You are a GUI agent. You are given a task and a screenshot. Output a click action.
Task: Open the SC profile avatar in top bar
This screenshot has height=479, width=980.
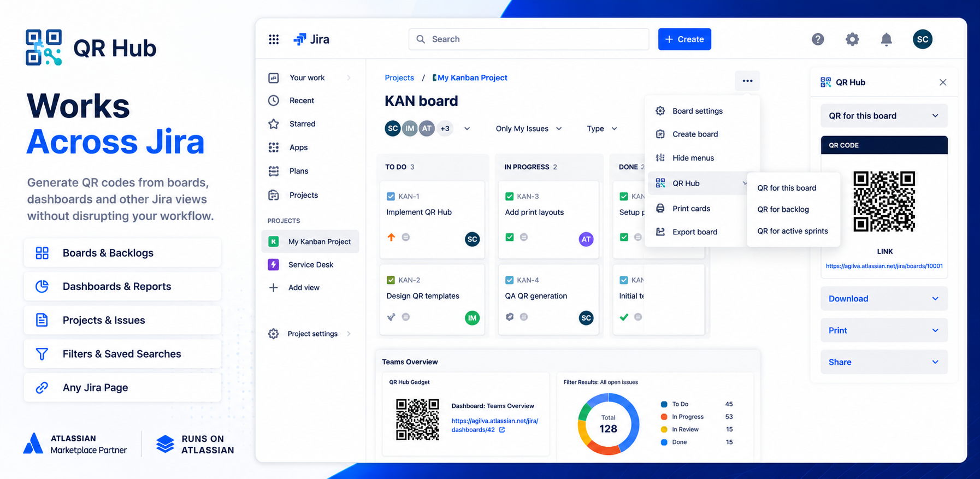[x=923, y=39]
